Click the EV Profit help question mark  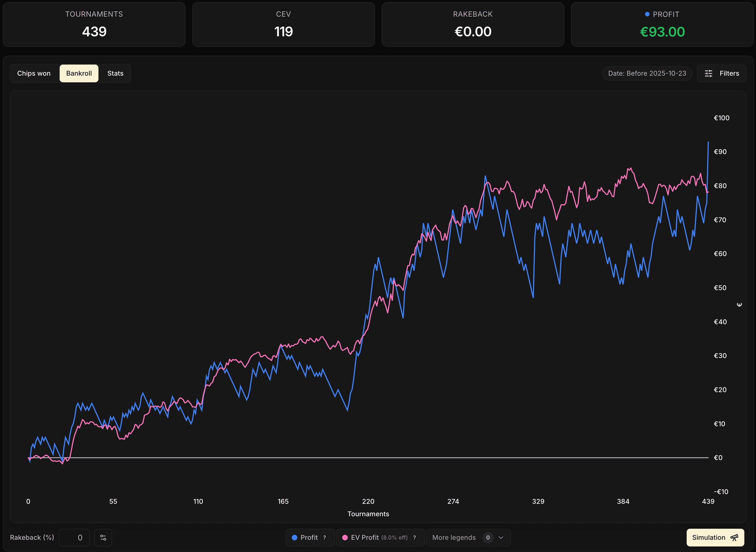coord(414,538)
